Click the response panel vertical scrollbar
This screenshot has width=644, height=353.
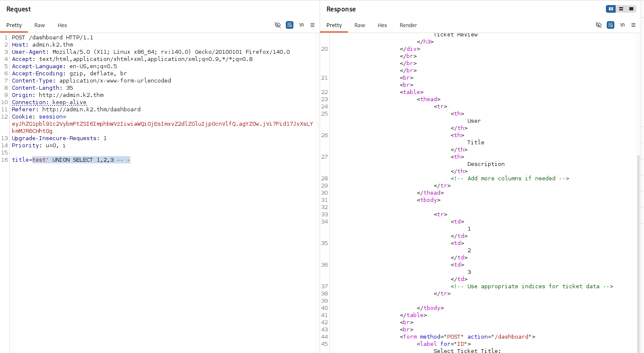[x=639, y=254]
